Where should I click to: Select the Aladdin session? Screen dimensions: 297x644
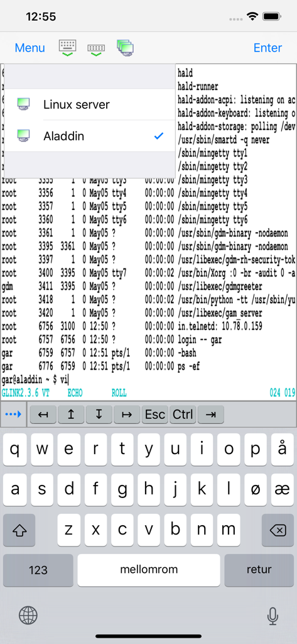(89, 136)
